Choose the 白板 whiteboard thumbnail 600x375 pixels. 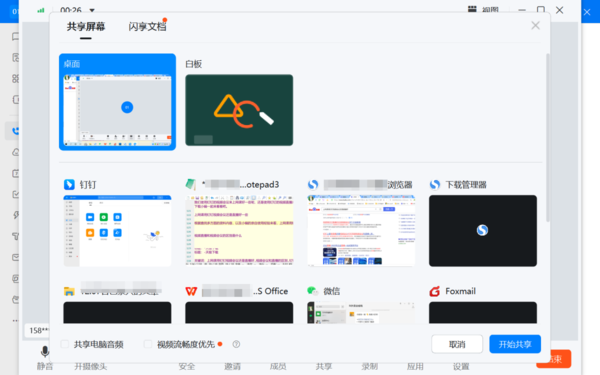click(239, 110)
